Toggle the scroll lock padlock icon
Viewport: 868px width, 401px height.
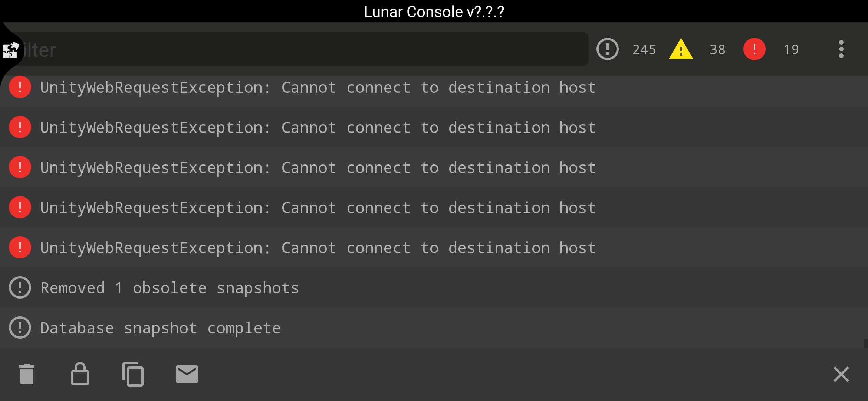click(80, 374)
